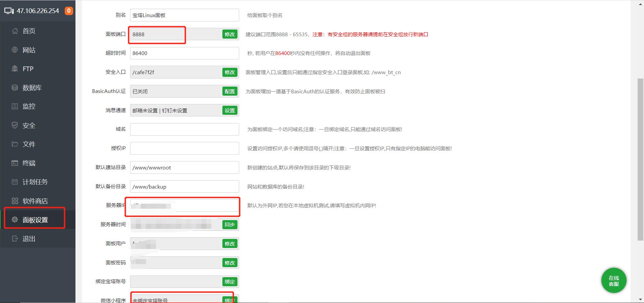Click 同步 button for 服务器时间
The height and width of the screenshot is (303, 644).
tap(230, 224)
